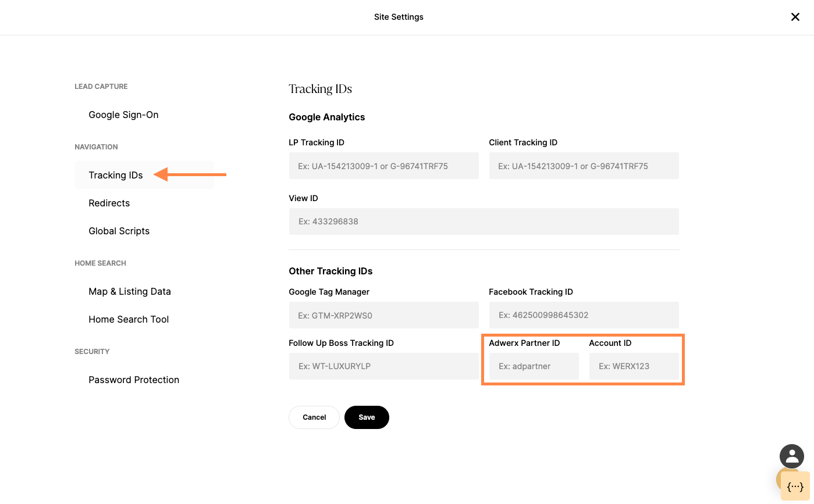Focus the Client Tracking ID input

coord(584,166)
